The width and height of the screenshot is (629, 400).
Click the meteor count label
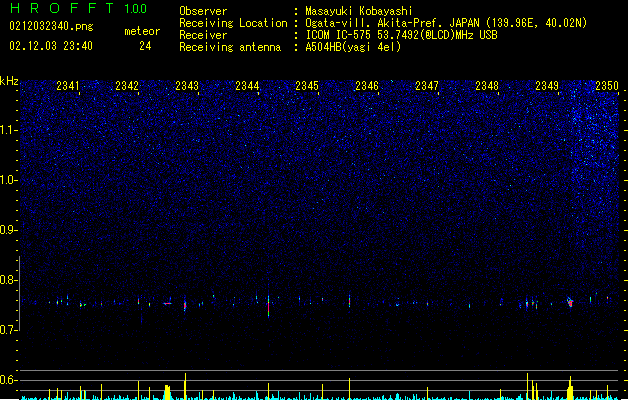[x=142, y=31]
